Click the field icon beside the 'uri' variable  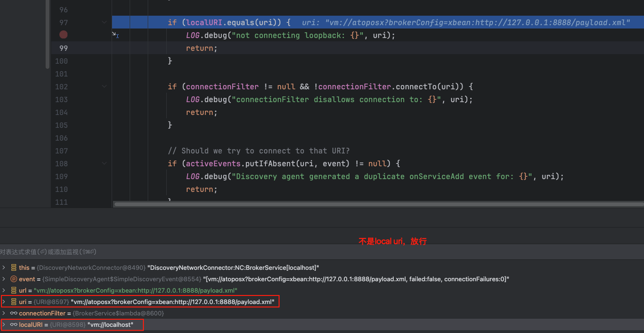click(x=14, y=302)
